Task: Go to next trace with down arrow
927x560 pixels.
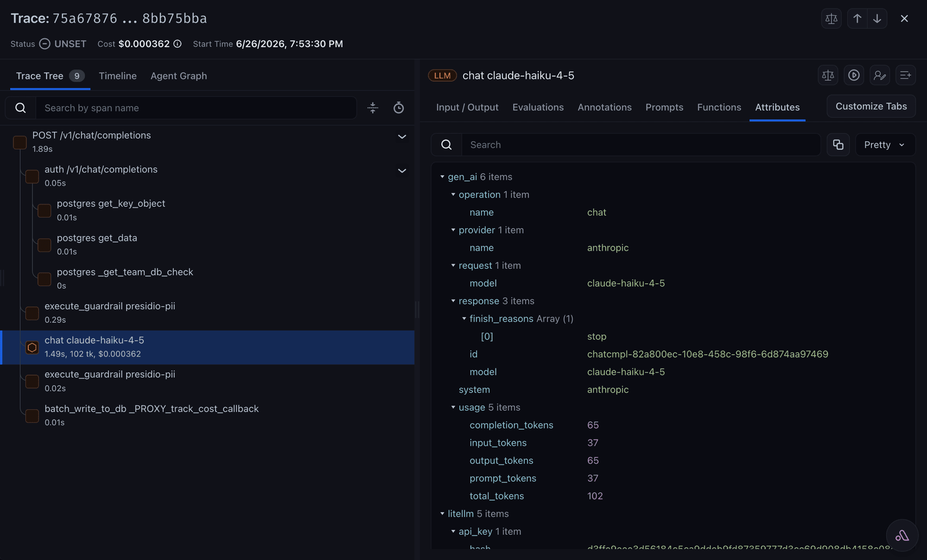Action: tap(877, 19)
